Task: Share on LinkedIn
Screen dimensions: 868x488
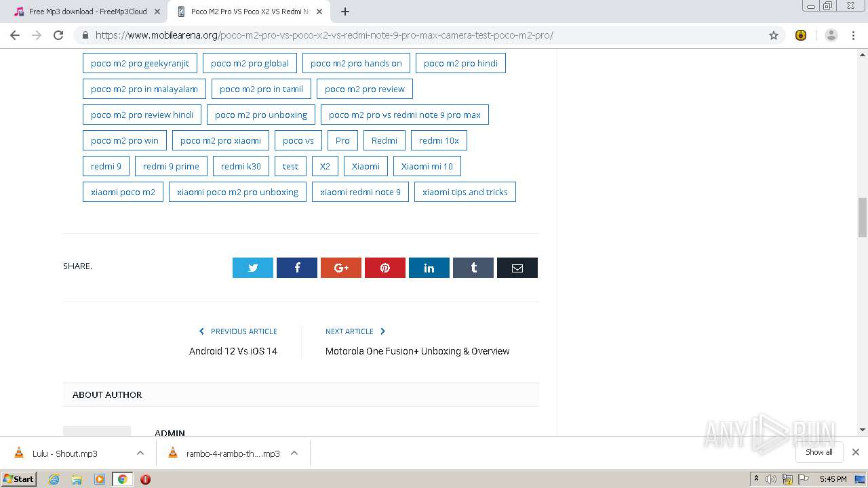Action: (429, 268)
